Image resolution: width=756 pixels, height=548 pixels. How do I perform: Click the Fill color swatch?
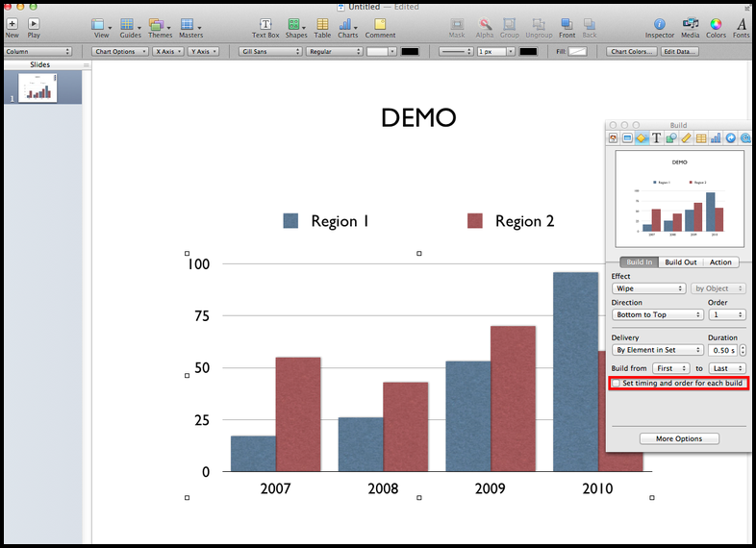(x=577, y=51)
